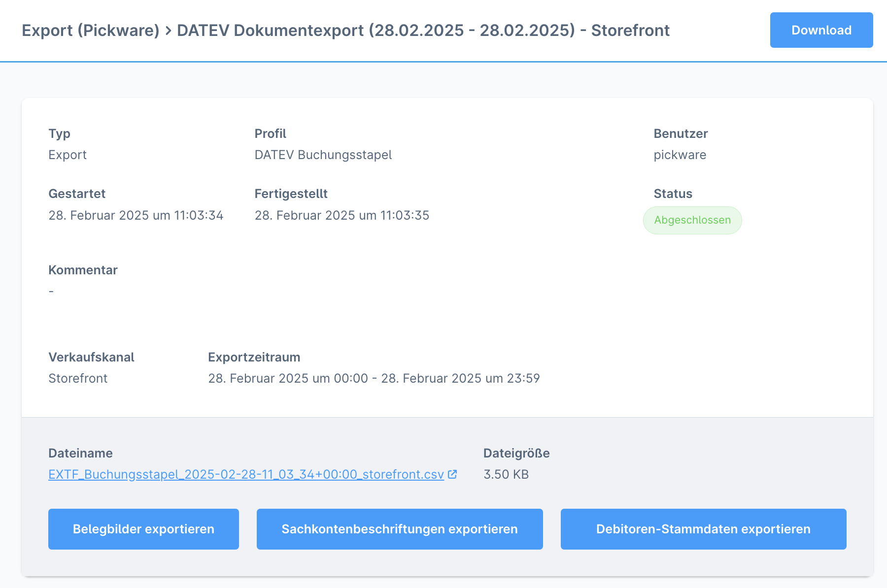Select the Gestartet timestamp text

click(x=136, y=215)
